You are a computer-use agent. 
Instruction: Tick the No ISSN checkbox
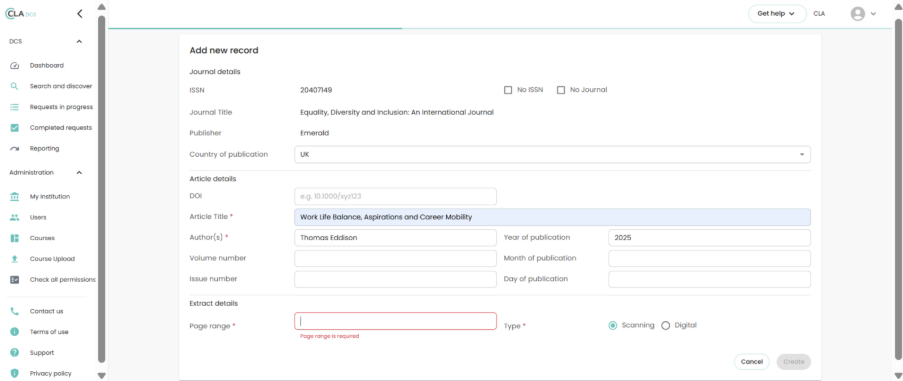click(x=508, y=90)
